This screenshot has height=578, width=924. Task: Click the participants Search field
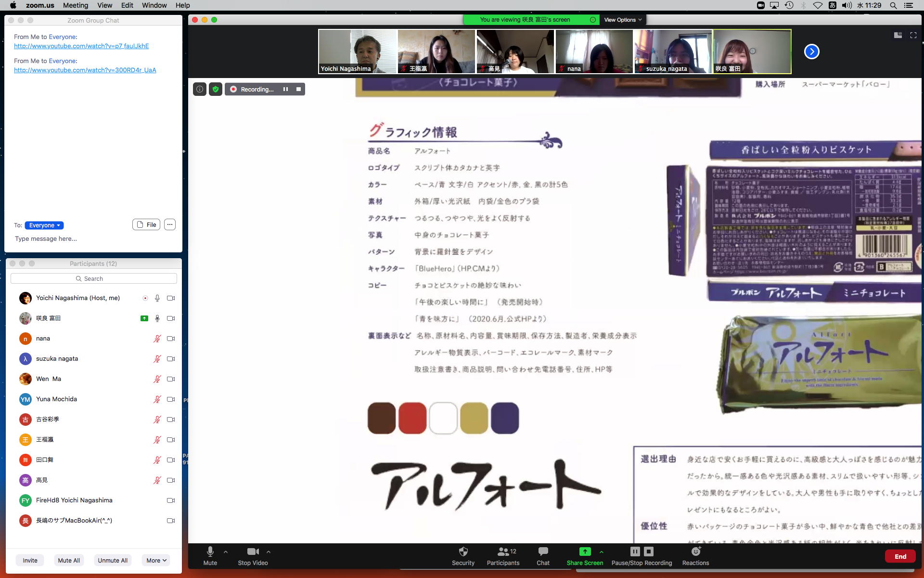pyautogui.click(x=94, y=278)
